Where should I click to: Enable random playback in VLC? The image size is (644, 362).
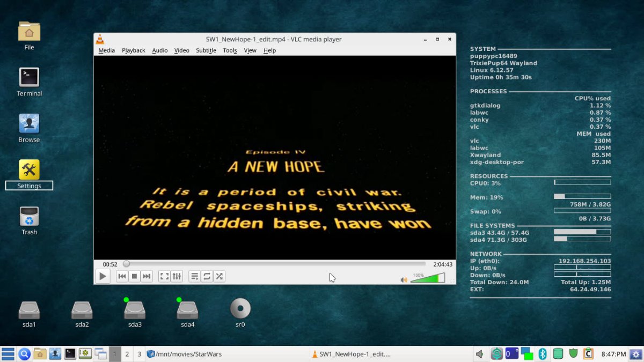click(x=219, y=276)
